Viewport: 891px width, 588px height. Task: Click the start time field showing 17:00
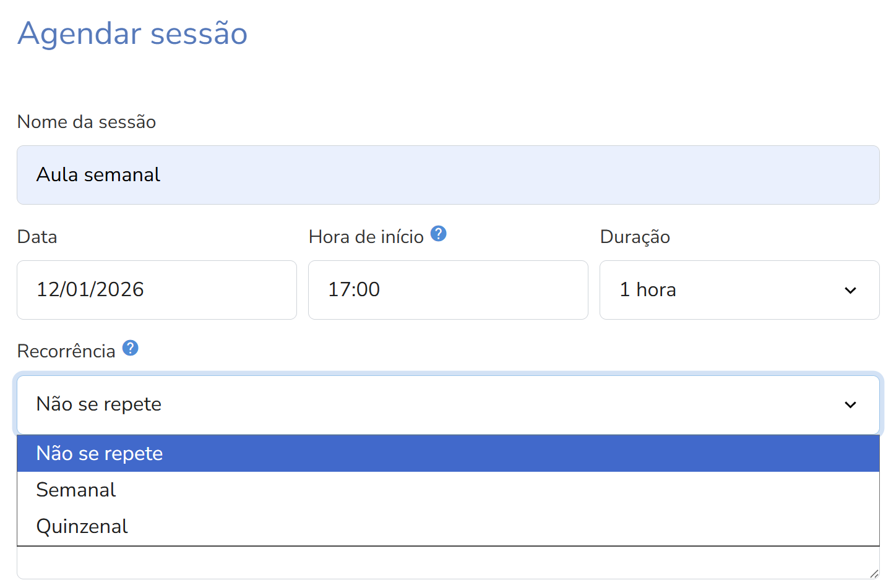point(447,290)
